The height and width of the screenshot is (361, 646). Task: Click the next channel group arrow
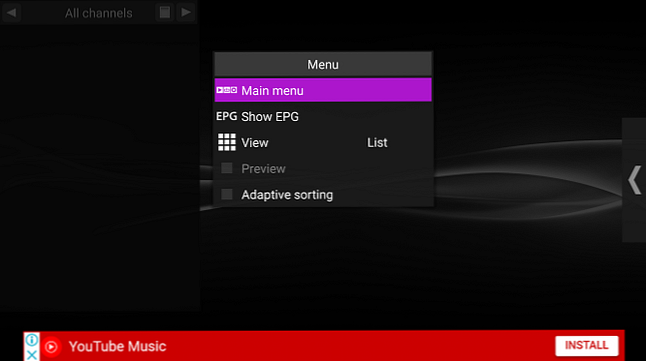tap(186, 13)
